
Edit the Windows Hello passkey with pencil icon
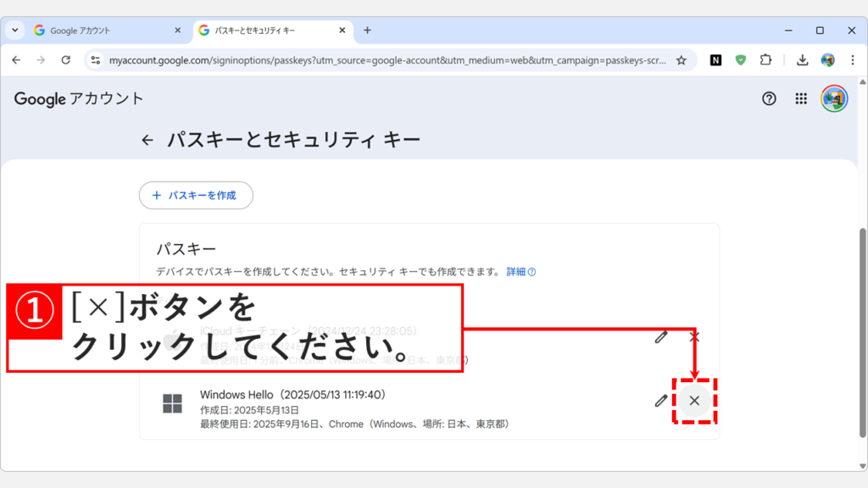pyautogui.click(x=660, y=399)
